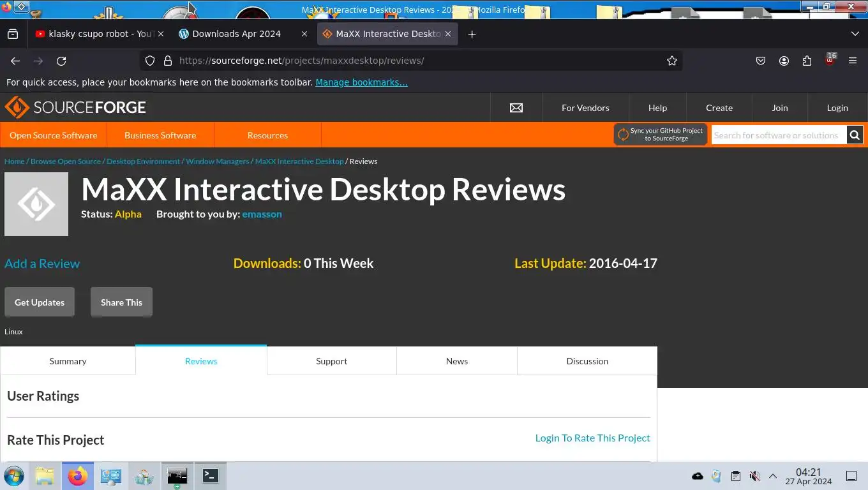Open the Resources menu
868x490 pixels.
(267, 135)
